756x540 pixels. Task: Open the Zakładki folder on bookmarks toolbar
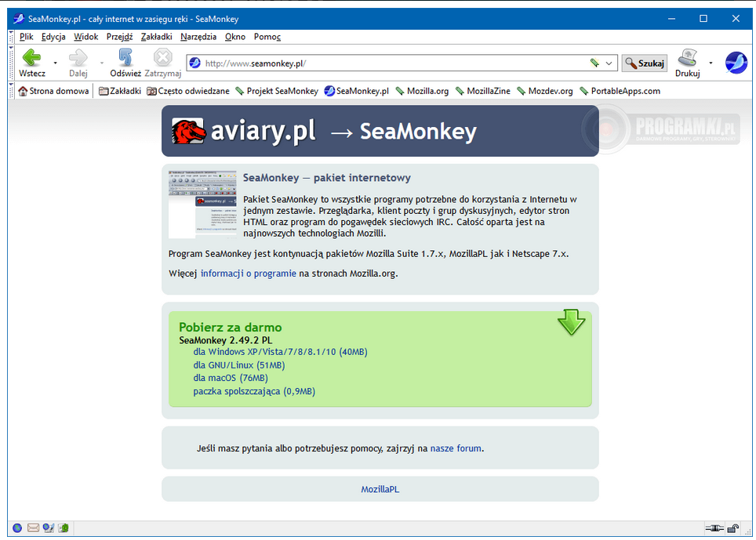click(x=119, y=91)
